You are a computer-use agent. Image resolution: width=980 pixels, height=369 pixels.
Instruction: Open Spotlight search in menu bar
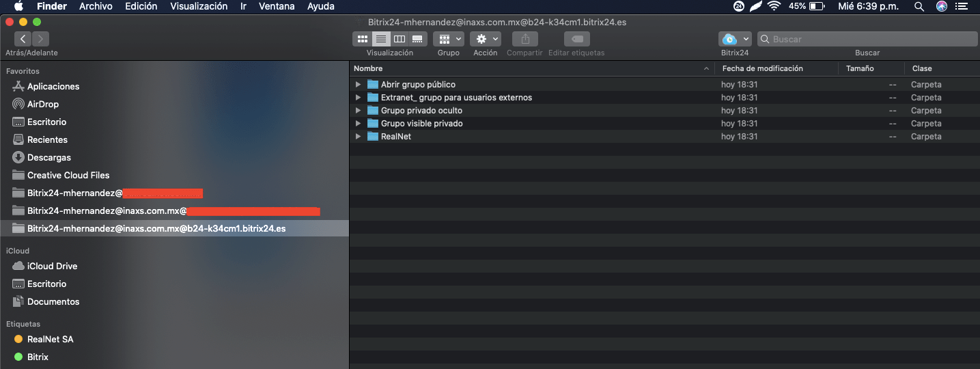919,6
